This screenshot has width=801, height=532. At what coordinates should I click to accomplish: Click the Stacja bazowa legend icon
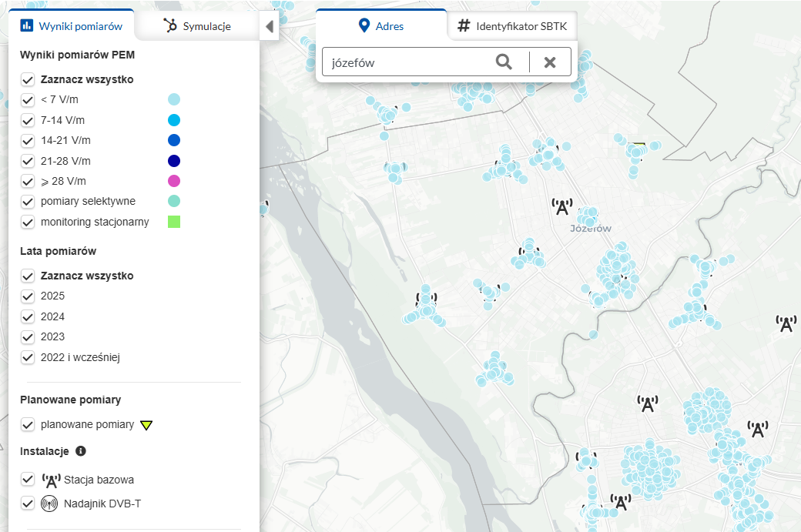click(x=51, y=480)
